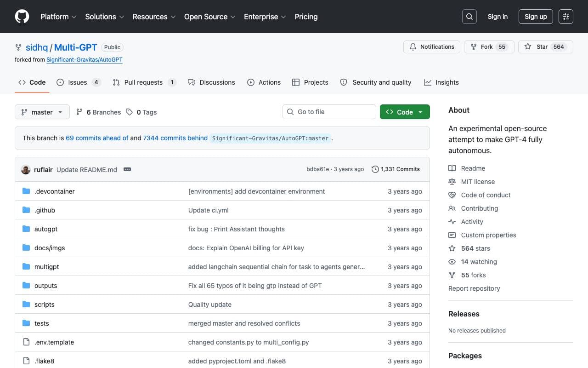
Task: Open the Pricing page
Action: tap(306, 17)
